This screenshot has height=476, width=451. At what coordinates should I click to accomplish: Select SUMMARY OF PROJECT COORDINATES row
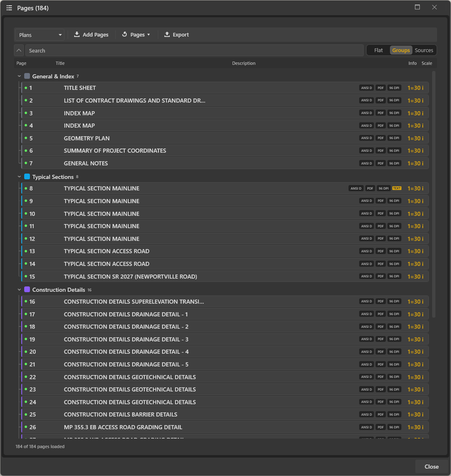pyautogui.click(x=225, y=151)
